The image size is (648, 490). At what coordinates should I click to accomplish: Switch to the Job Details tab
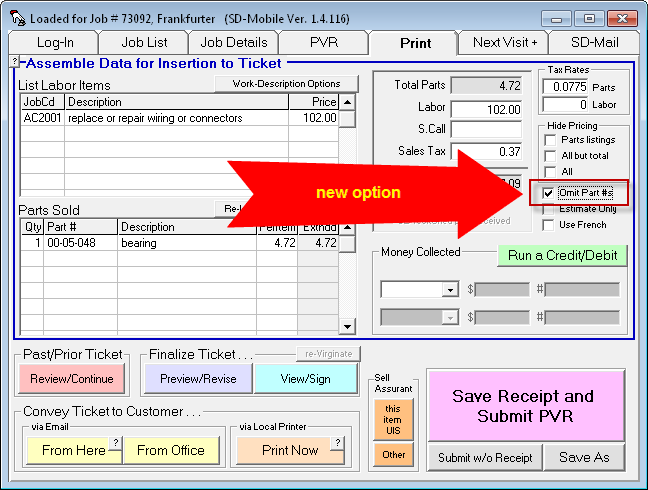tap(233, 42)
